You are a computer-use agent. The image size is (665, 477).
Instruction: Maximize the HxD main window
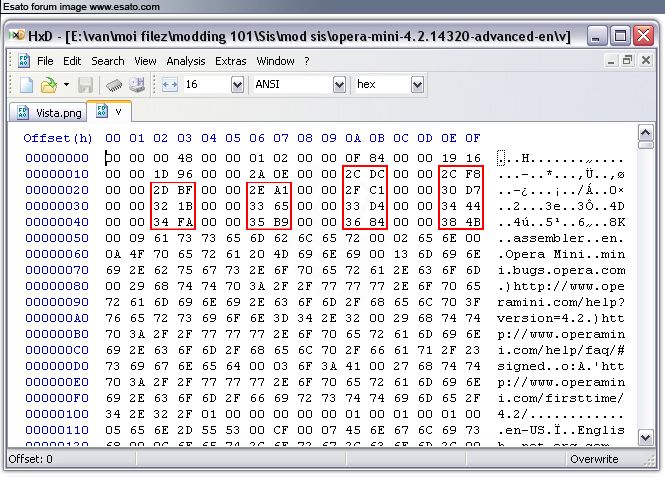click(x=620, y=36)
